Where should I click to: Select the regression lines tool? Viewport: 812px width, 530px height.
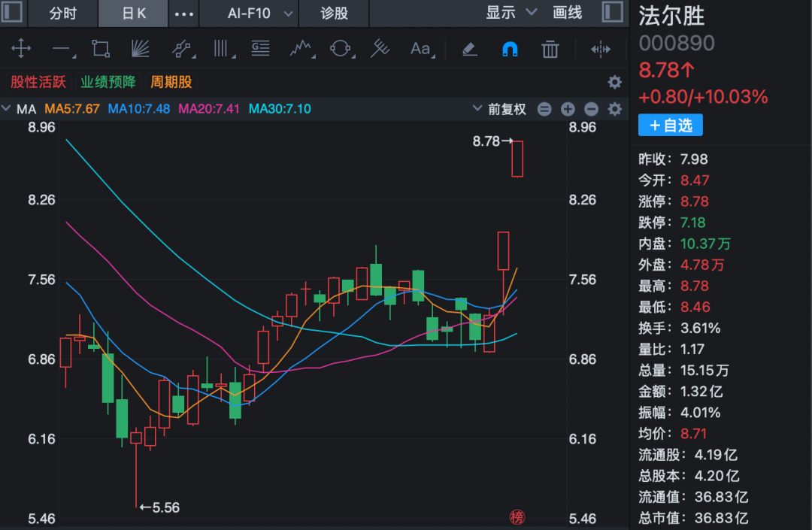(380, 49)
